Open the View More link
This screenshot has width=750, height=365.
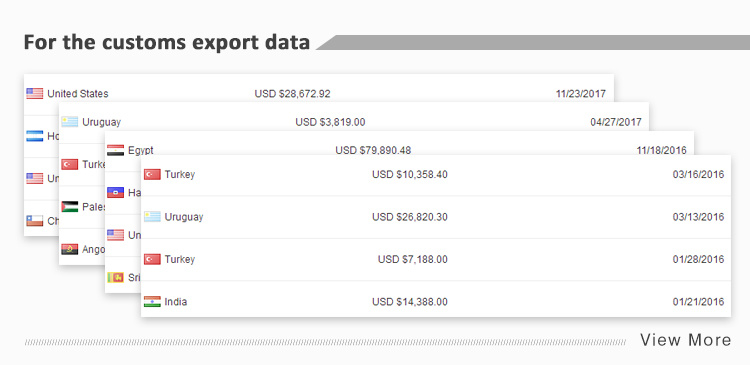tap(685, 340)
